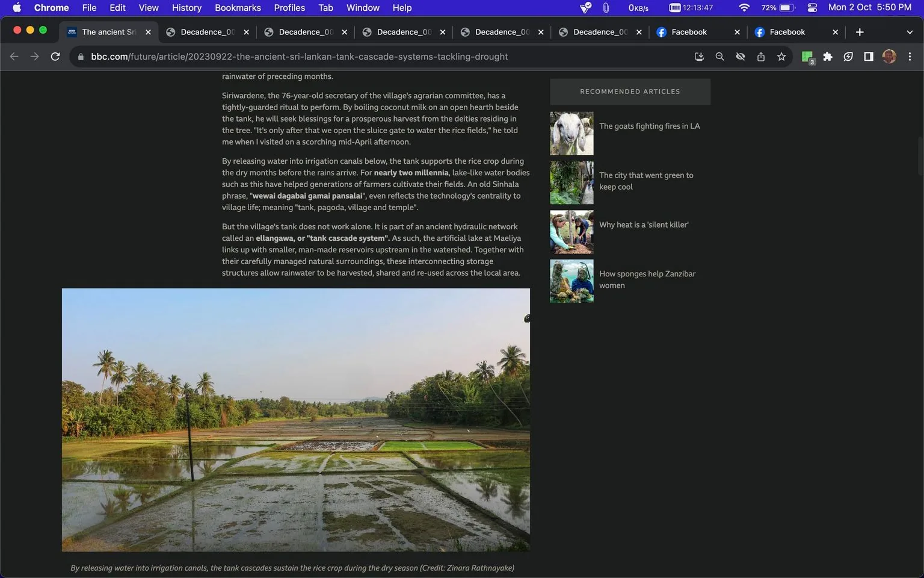Open the share icon in the toolbar
Viewport: 924px width, 578px height.
coord(761,56)
